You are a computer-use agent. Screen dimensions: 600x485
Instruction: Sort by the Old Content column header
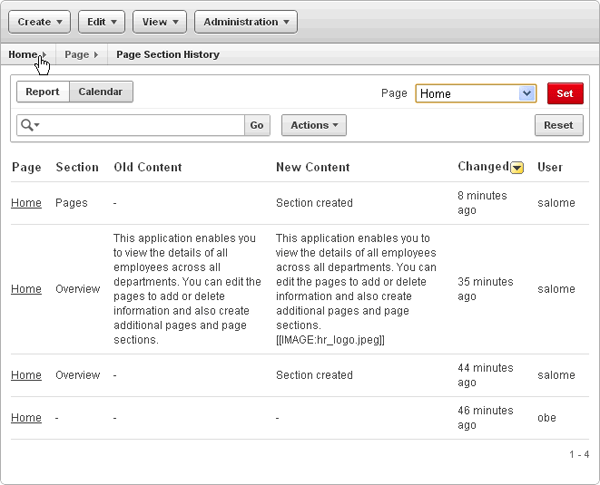tap(150, 167)
